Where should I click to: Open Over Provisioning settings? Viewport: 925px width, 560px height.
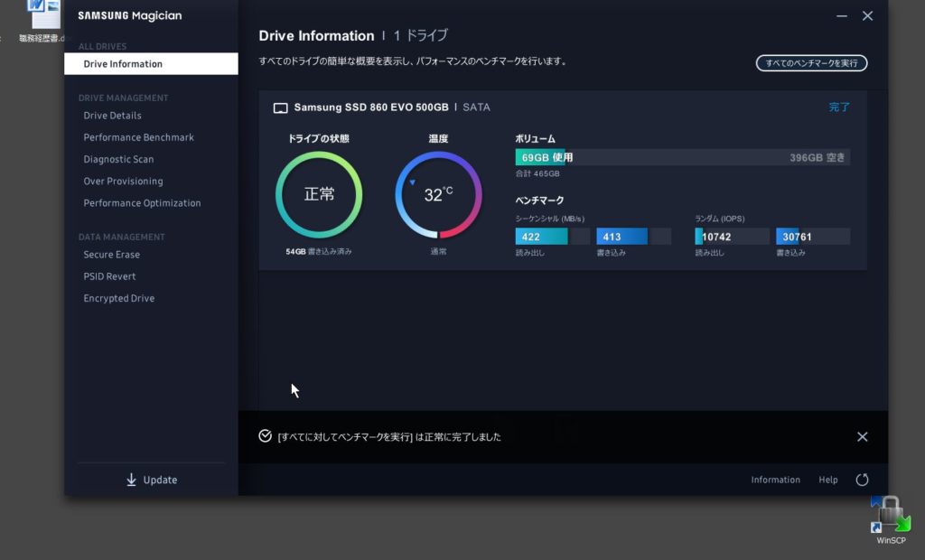(123, 182)
